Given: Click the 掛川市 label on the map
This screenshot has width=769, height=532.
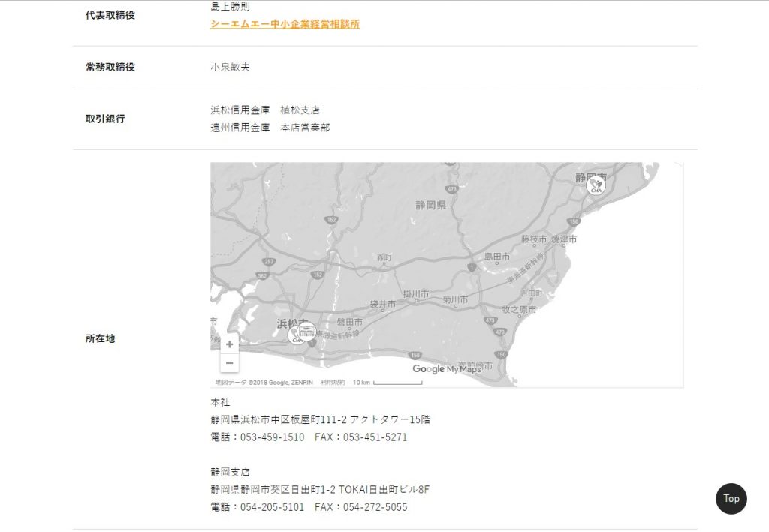Looking at the screenshot, I should 415,293.
